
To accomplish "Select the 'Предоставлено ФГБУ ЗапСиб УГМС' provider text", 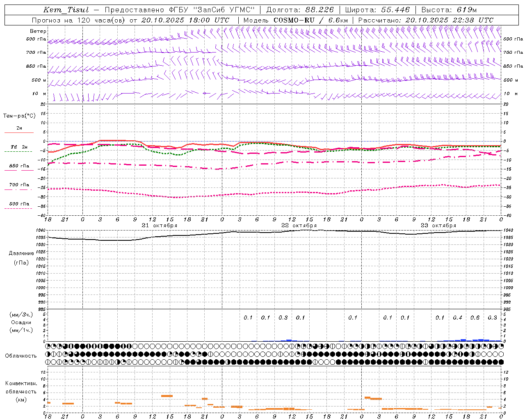I will (180, 10).
